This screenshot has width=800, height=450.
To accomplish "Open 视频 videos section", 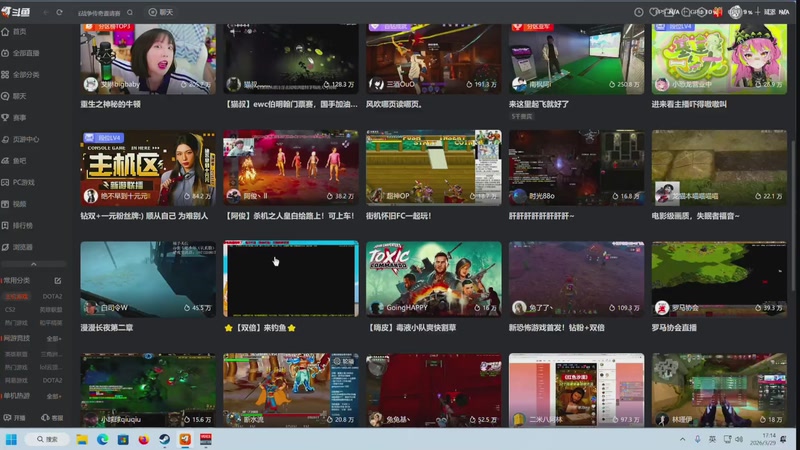I will pyautogui.click(x=14, y=204).
